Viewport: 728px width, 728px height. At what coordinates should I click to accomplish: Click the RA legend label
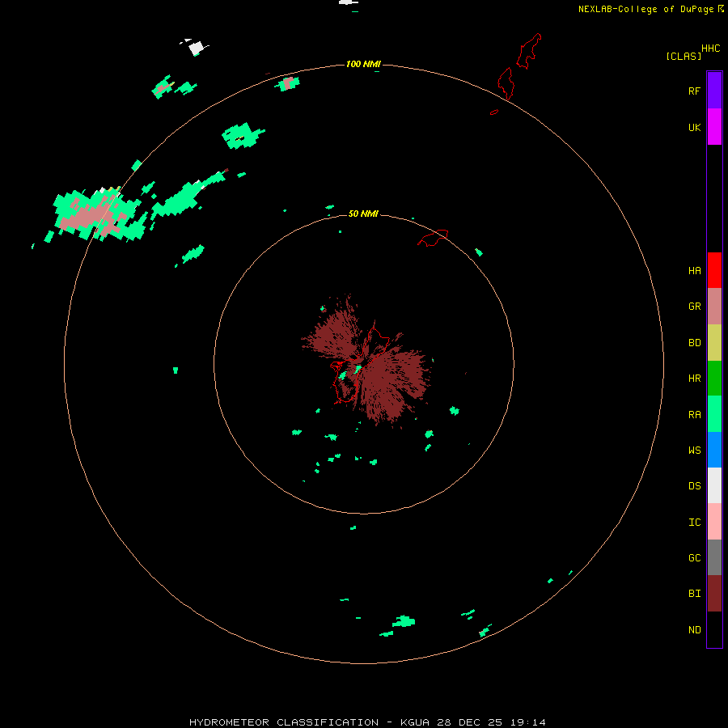coord(694,415)
